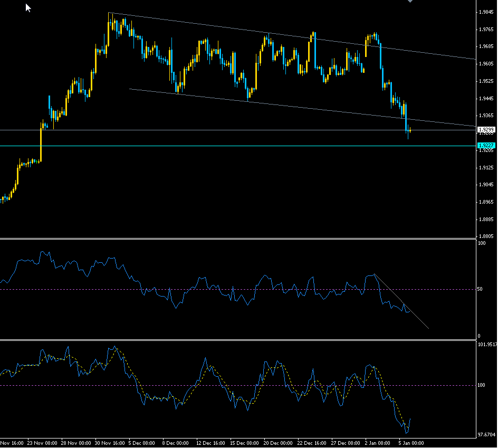Click the 12 Dec 16:00 time label
The image size is (498, 448).
(x=210, y=443)
